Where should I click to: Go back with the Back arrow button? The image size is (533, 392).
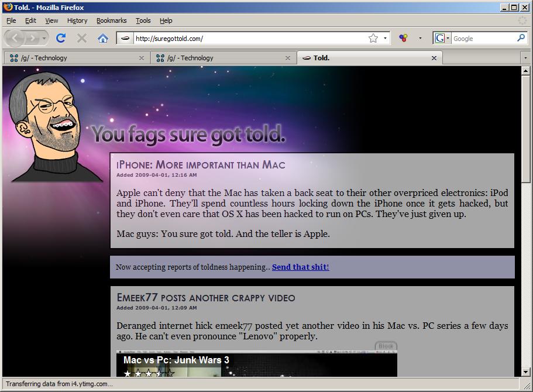click(16, 39)
